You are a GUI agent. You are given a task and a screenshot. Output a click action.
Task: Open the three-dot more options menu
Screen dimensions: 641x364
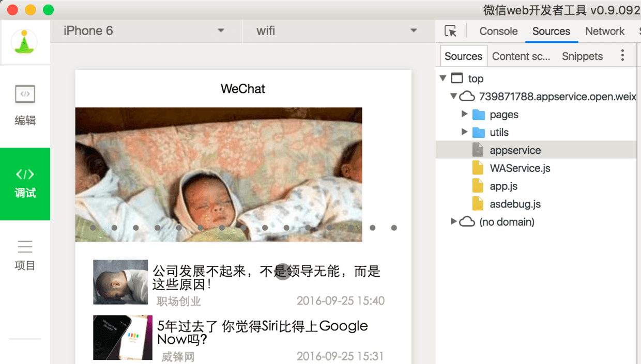pos(622,56)
